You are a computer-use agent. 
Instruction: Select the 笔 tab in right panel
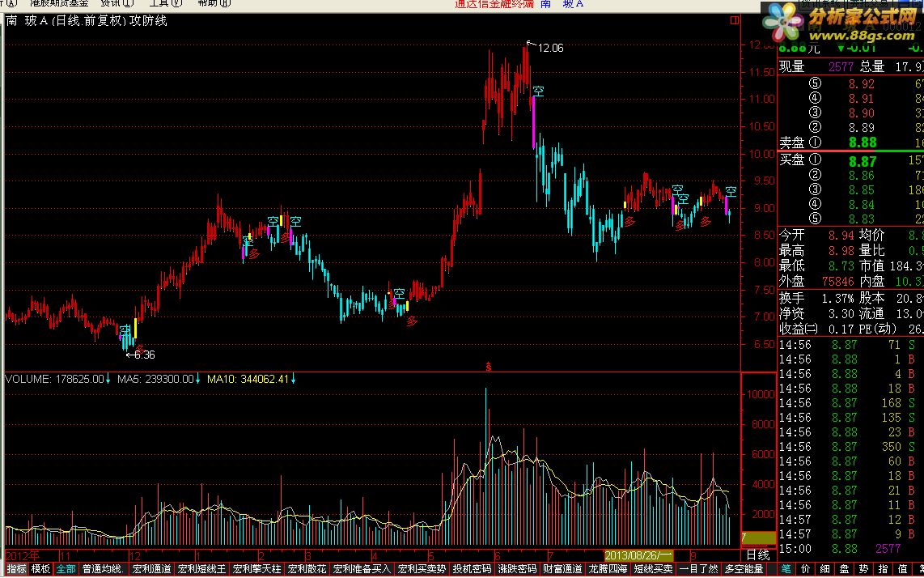(x=786, y=569)
